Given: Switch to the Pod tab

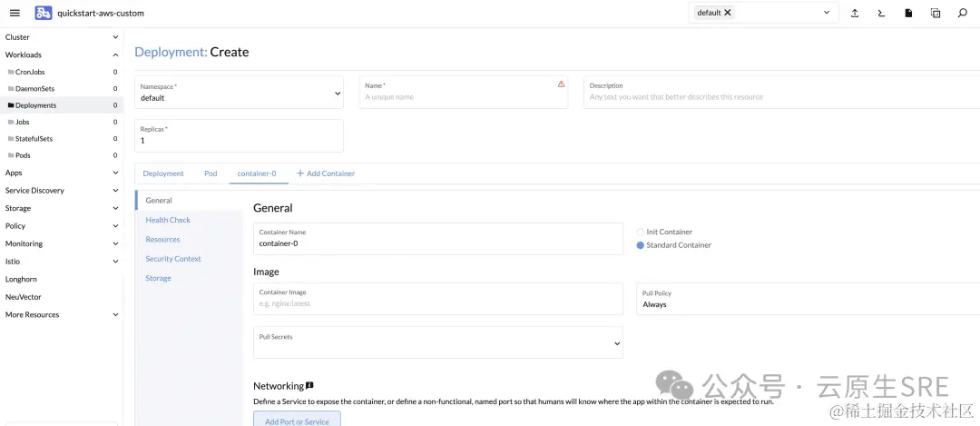Looking at the screenshot, I should 211,173.
